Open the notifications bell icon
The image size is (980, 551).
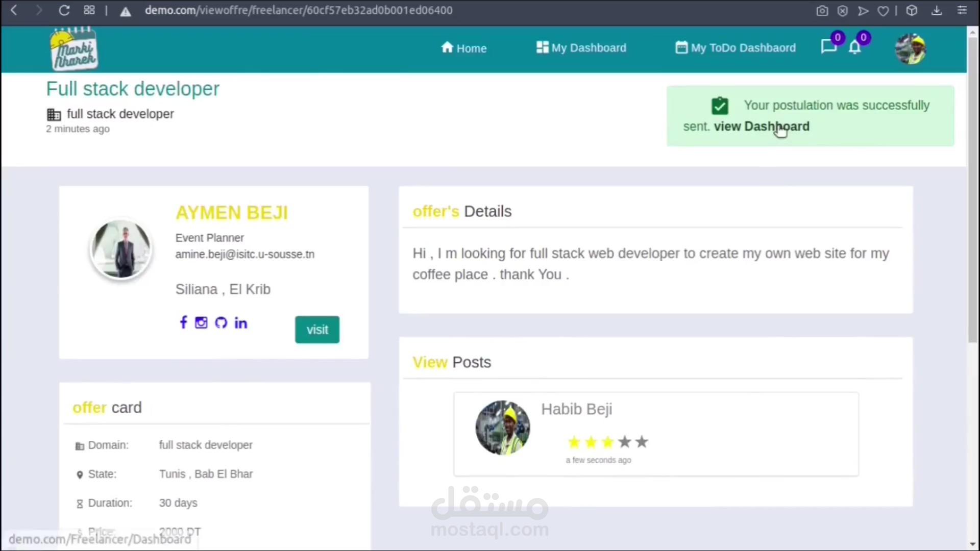(x=855, y=47)
